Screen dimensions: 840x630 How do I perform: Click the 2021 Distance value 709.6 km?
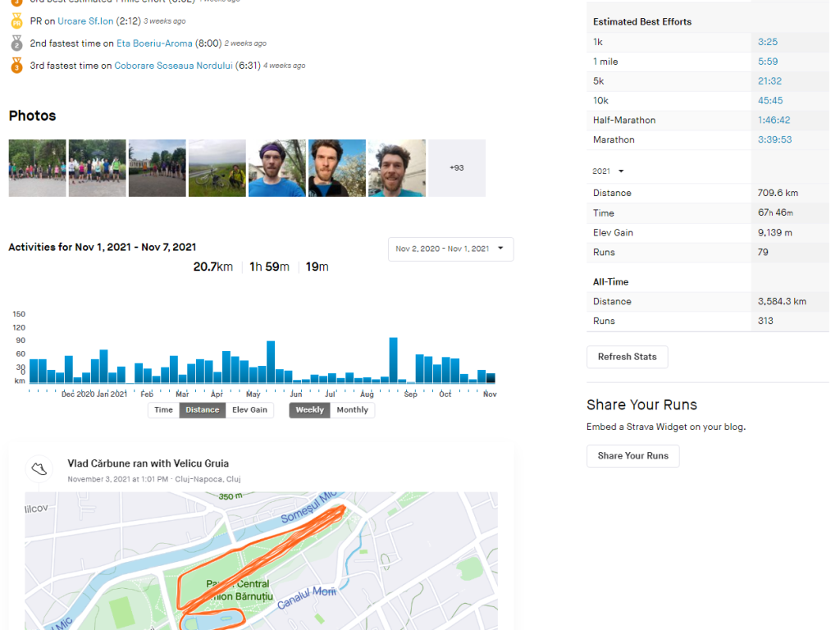pyautogui.click(x=778, y=193)
